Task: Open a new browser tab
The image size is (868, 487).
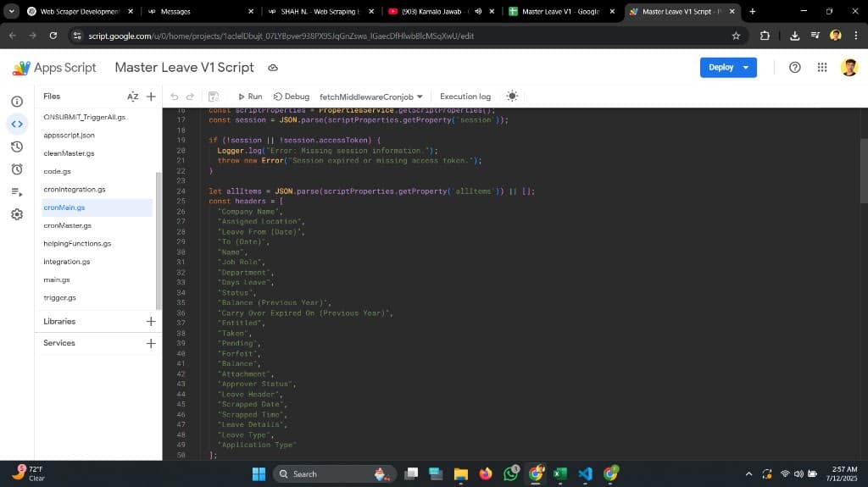Action: [753, 11]
